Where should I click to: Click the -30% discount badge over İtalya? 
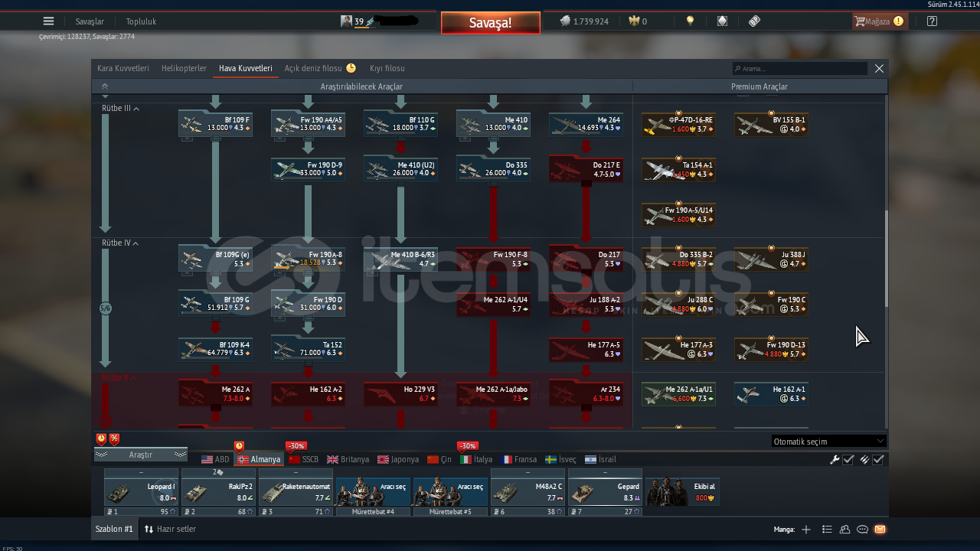pyautogui.click(x=468, y=445)
